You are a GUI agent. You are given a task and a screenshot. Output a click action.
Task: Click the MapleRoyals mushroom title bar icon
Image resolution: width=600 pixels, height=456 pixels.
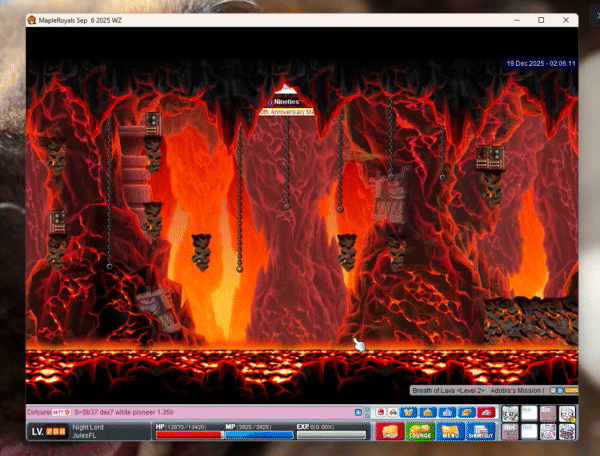(x=32, y=20)
